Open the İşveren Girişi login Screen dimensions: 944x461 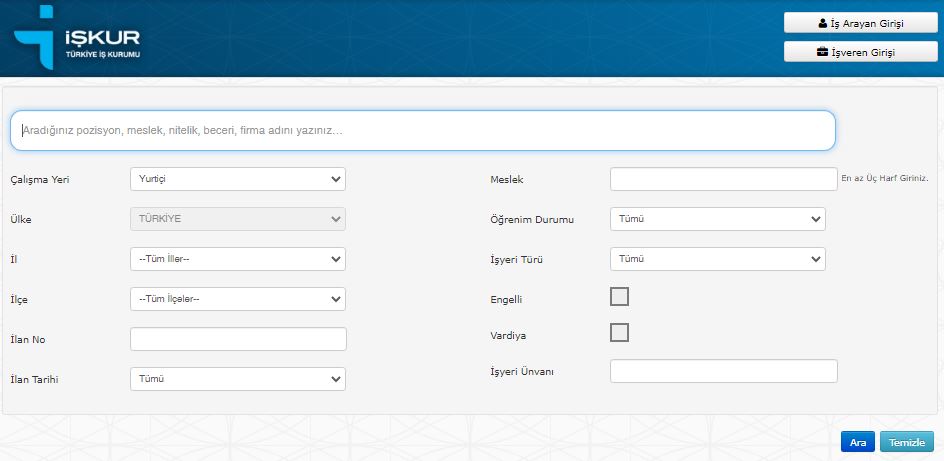[860, 52]
